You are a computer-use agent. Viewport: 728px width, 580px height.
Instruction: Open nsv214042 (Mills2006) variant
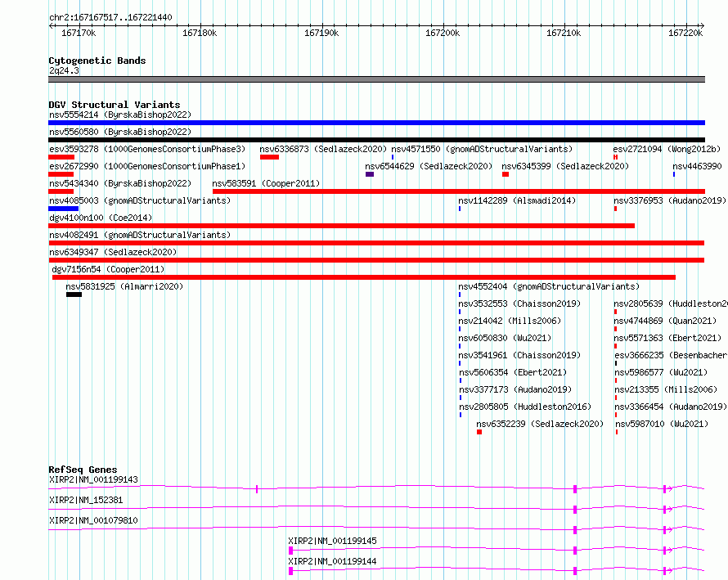pyautogui.click(x=510, y=321)
